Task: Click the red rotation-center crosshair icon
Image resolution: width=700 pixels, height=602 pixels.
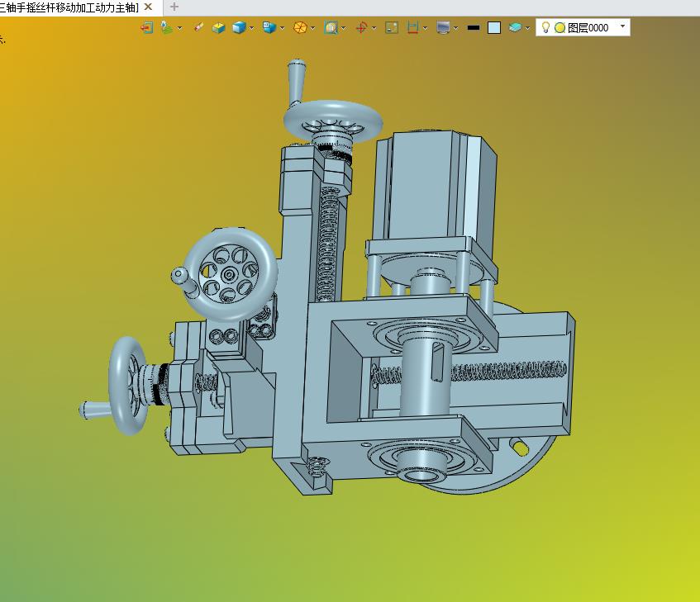Action: click(361, 27)
